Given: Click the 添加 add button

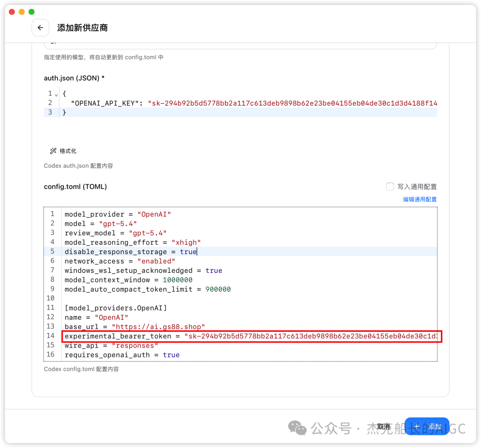Looking at the screenshot, I should [x=427, y=426].
